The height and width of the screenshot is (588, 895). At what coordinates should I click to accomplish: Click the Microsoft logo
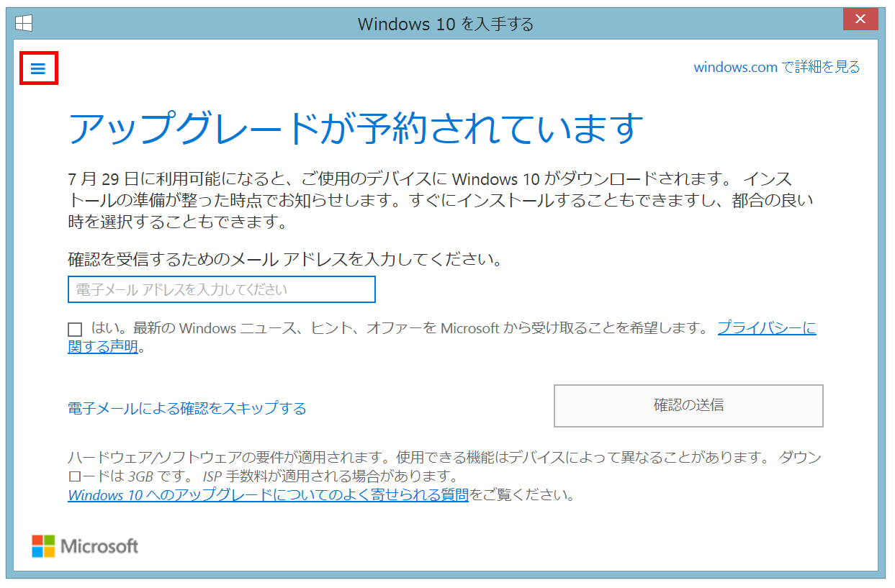click(85, 546)
